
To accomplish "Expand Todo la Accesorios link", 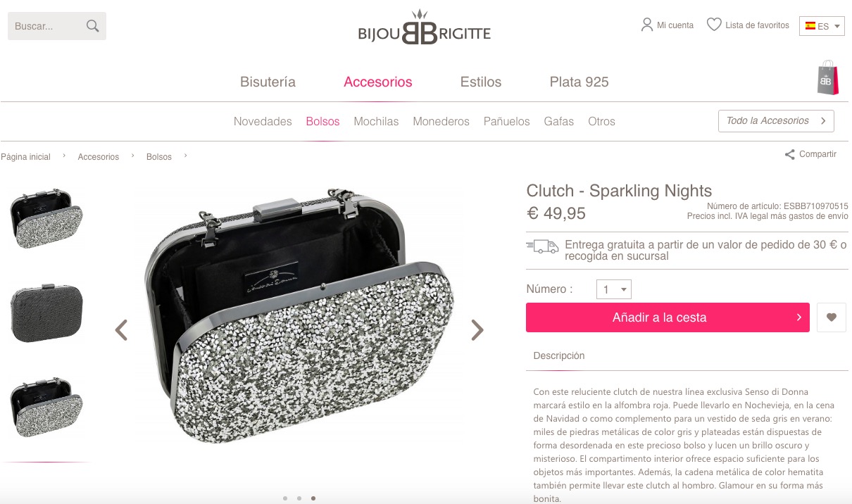I will coord(776,121).
